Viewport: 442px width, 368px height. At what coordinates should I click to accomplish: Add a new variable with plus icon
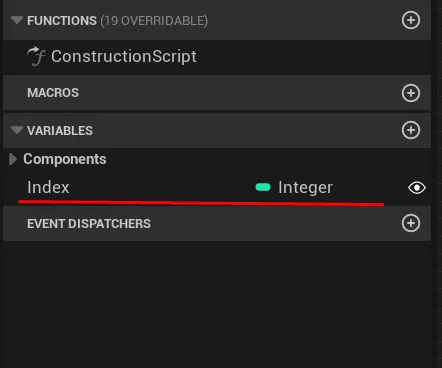[411, 130]
